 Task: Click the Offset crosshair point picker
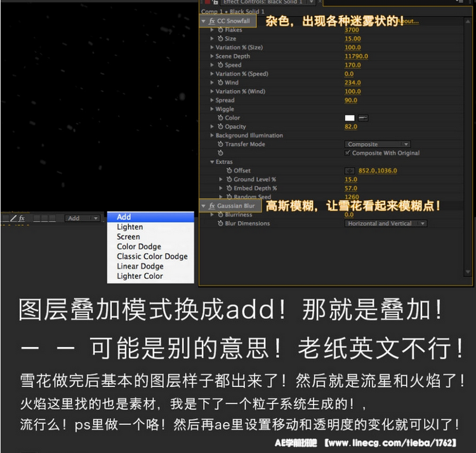click(x=350, y=171)
